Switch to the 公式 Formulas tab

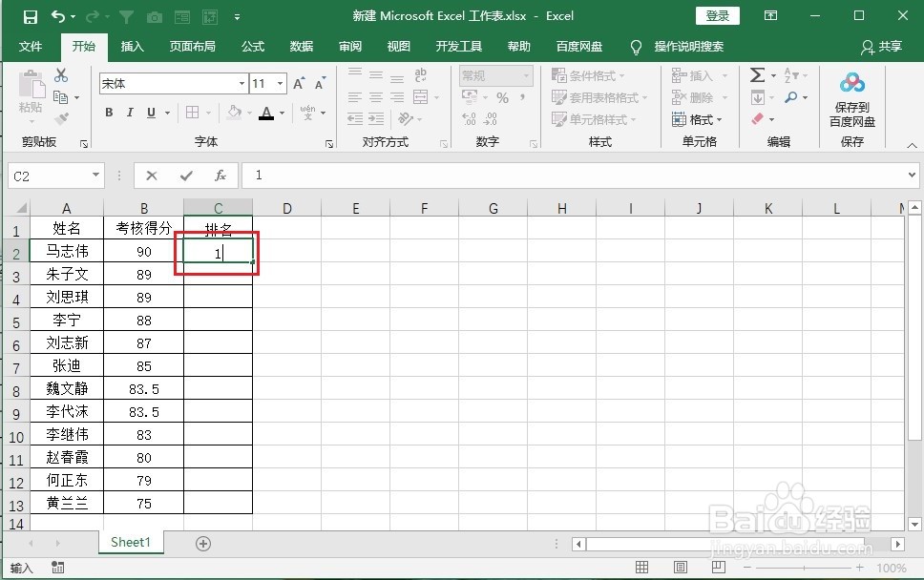coord(253,47)
